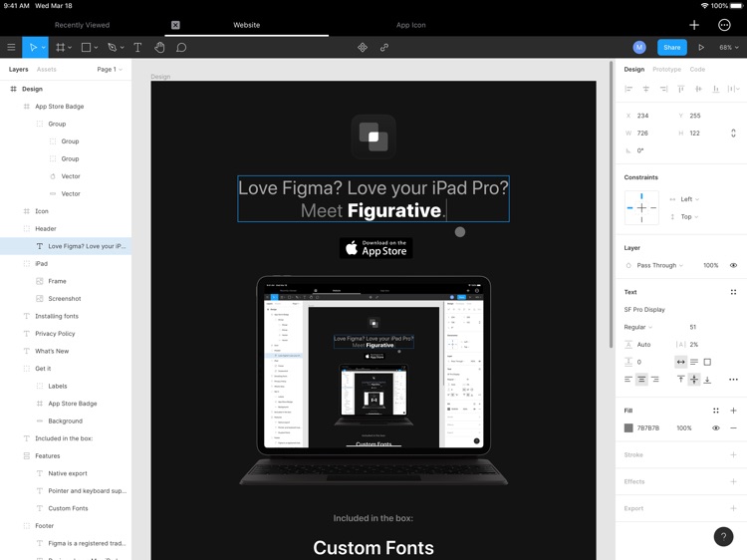The width and height of the screenshot is (747, 560).
Task: Set text align left
Action: [628, 380]
